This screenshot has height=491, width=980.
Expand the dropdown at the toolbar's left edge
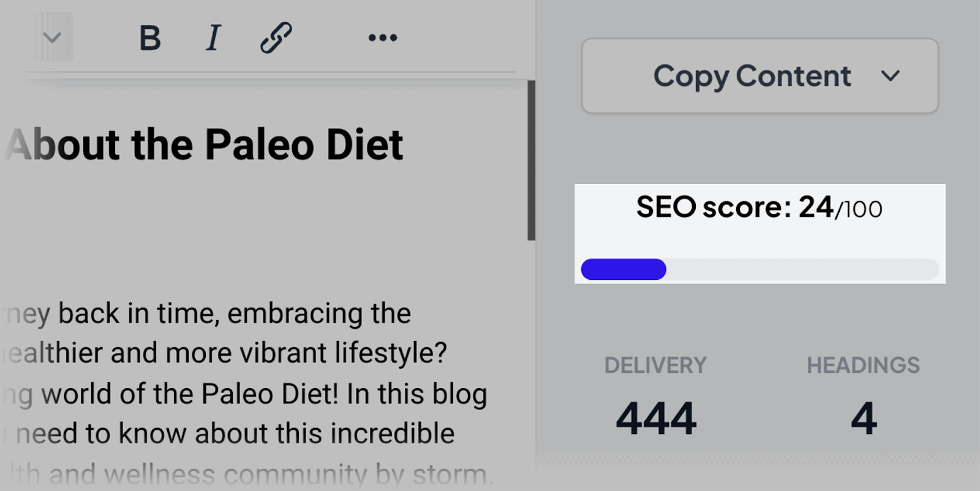tap(51, 37)
